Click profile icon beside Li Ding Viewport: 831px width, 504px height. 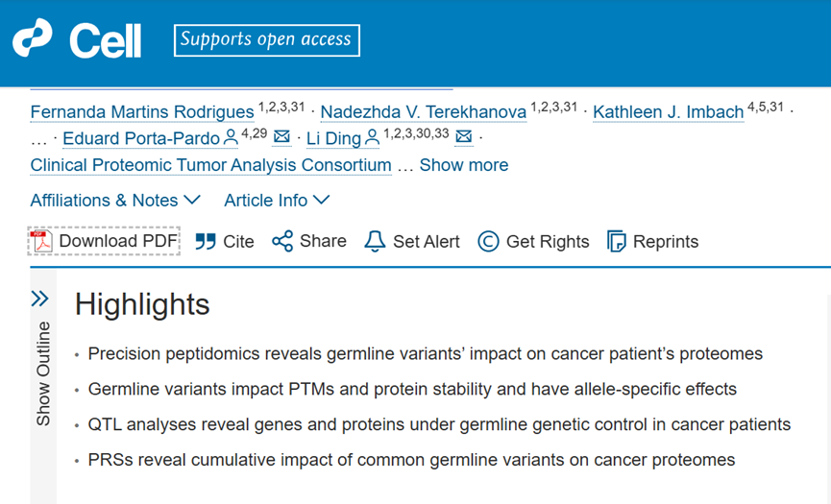(x=372, y=138)
